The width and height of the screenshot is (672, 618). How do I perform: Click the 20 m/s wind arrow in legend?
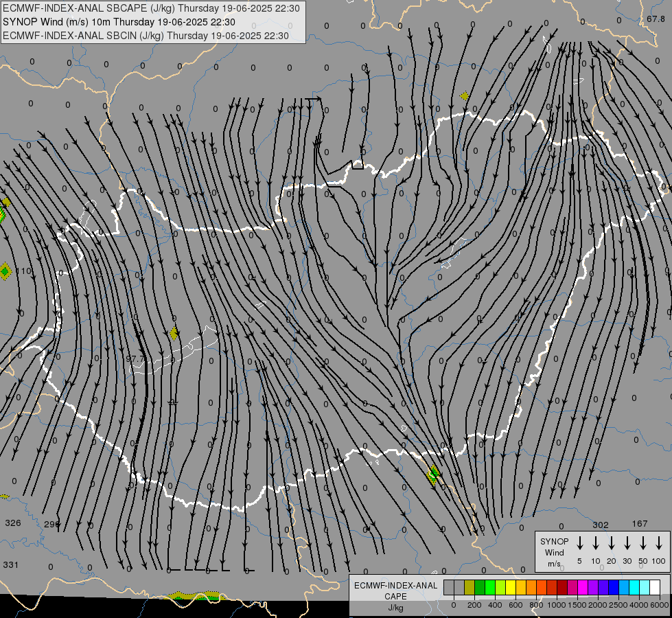click(x=611, y=542)
